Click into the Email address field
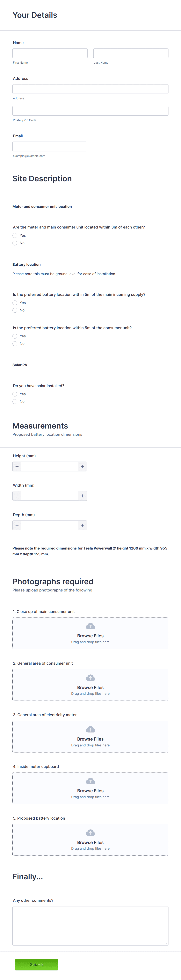181x980 pixels. (x=50, y=146)
